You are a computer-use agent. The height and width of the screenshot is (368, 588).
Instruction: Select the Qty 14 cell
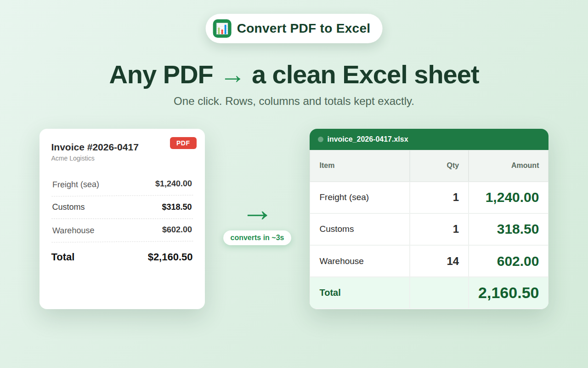439,261
